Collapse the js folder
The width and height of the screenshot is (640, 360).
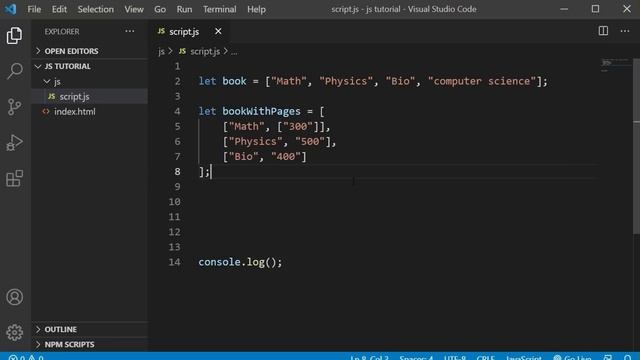[90, 82]
